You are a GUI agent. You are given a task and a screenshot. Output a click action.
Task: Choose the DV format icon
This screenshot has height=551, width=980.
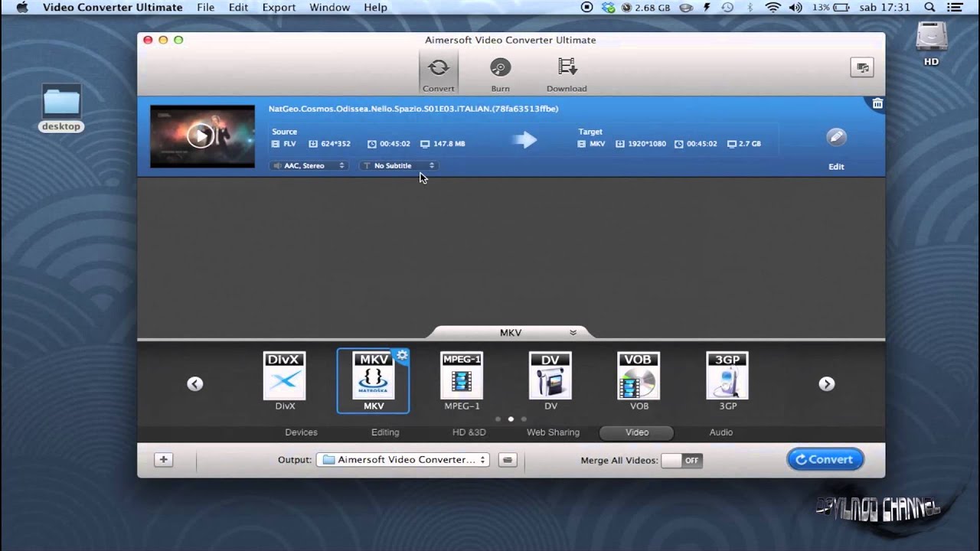[x=550, y=376]
